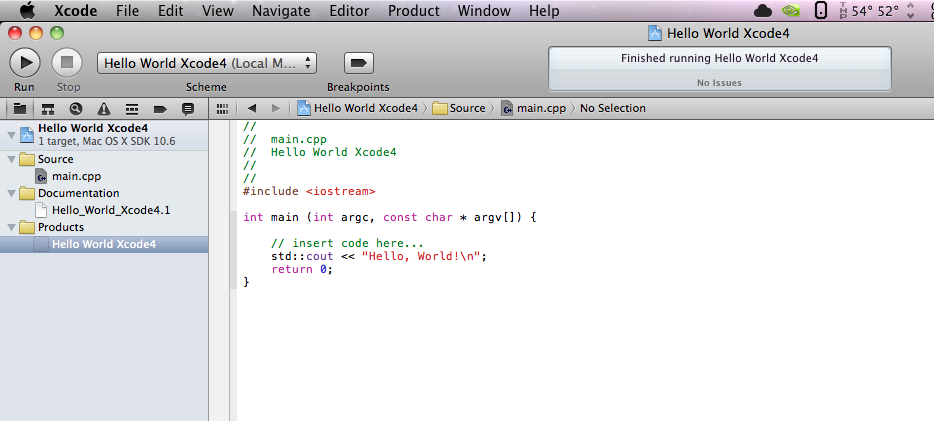Open the Product menu
The width and height of the screenshot is (934, 421).
(x=414, y=11)
